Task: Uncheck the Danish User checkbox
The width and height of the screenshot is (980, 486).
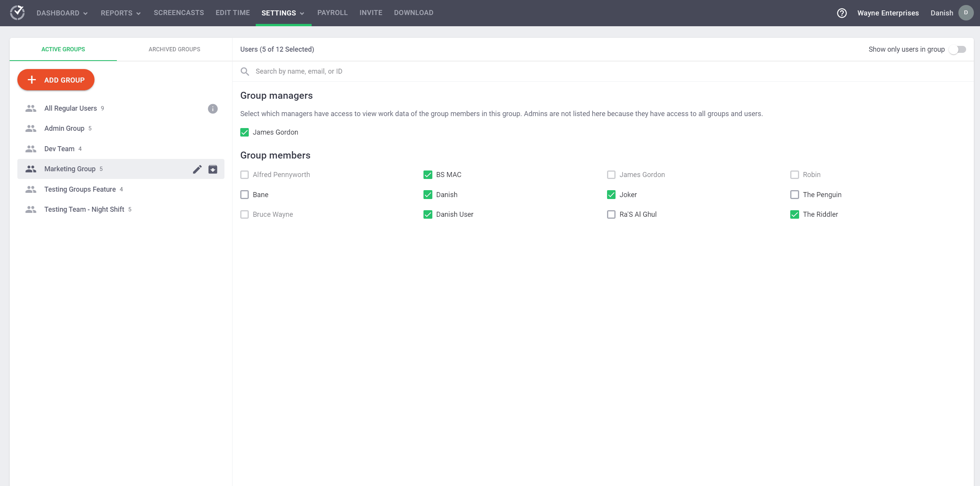Action: tap(427, 214)
